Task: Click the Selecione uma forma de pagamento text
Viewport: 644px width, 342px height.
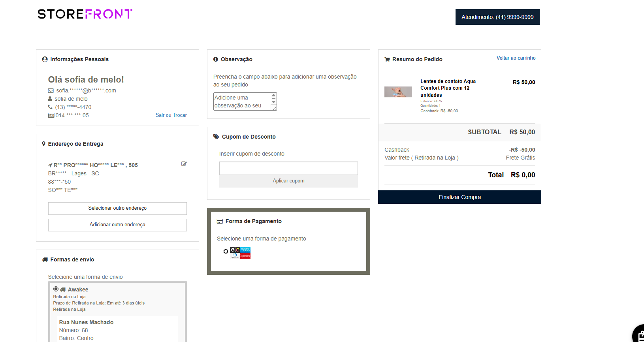Action: (x=262, y=239)
